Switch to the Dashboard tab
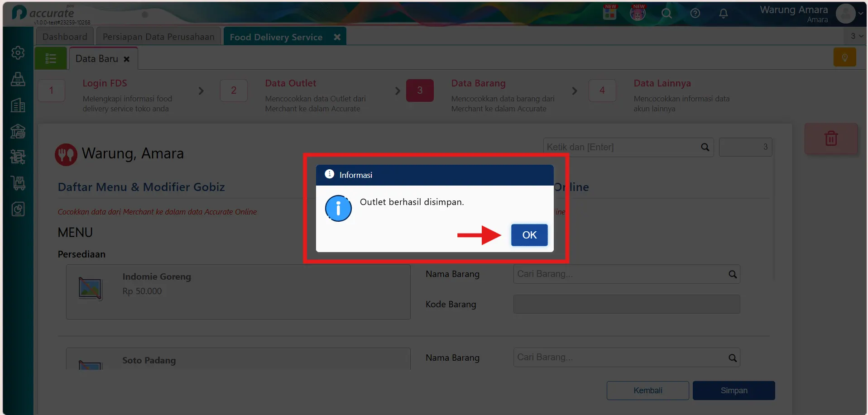The height and width of the screenshot is (415, 868). click(65, 37)
